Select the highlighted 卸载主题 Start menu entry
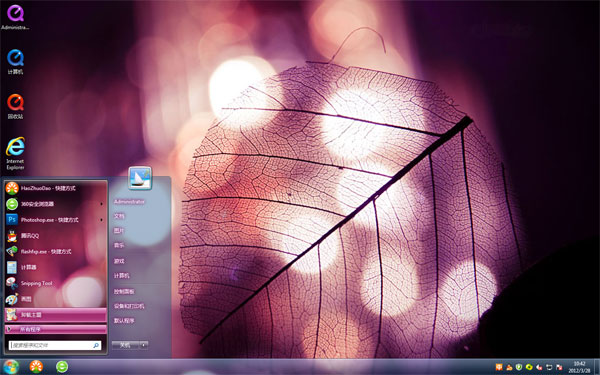 coord(55,315)
